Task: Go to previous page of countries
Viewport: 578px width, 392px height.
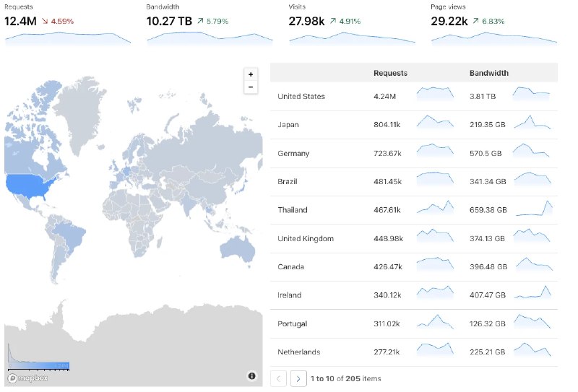Action: point(279,378)
